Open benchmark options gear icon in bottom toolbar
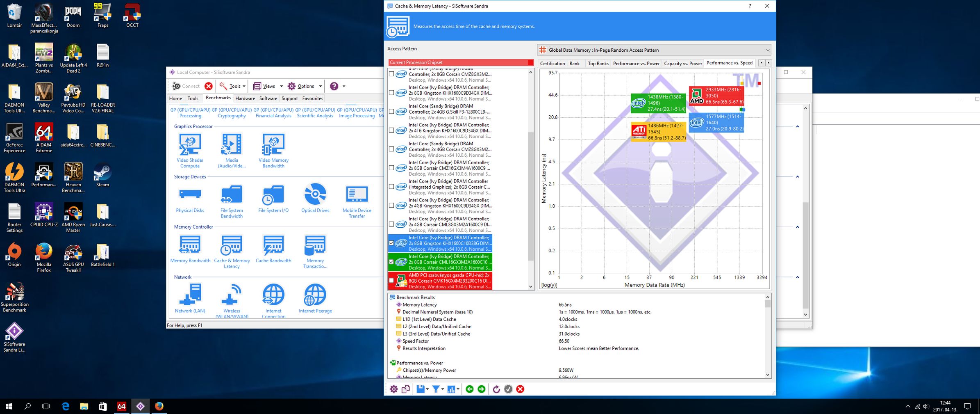 pyautogui.click(x=393, y=389)
